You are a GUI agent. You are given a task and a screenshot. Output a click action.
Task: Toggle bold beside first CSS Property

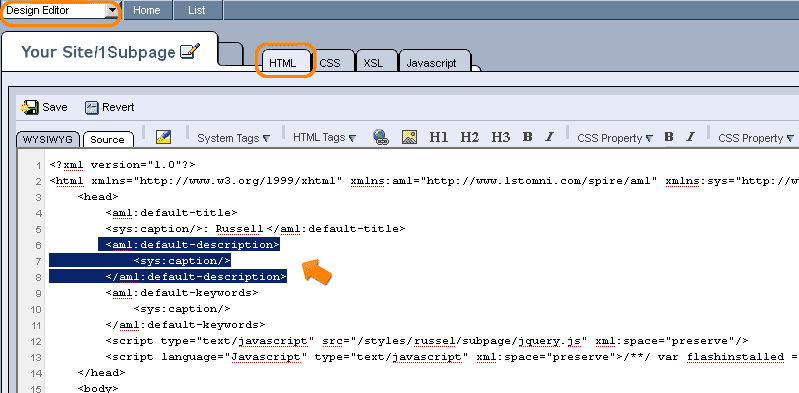[669, 137]
